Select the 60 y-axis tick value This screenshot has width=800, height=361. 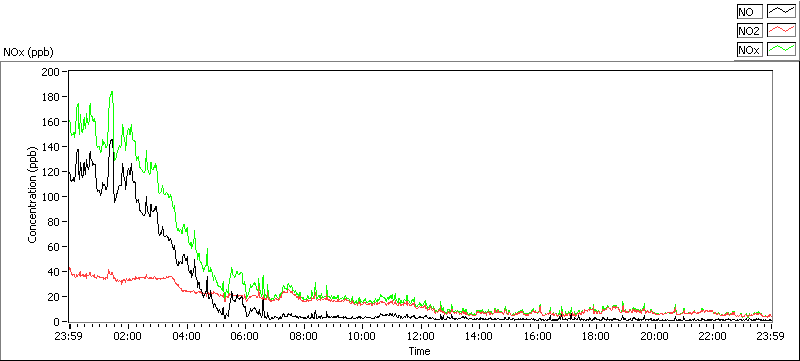55,246
